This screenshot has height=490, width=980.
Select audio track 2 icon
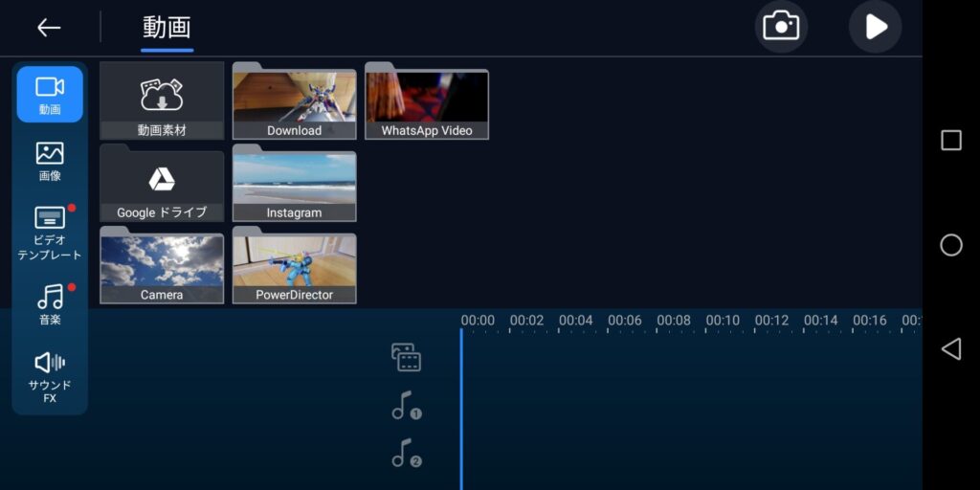[406, 453]
